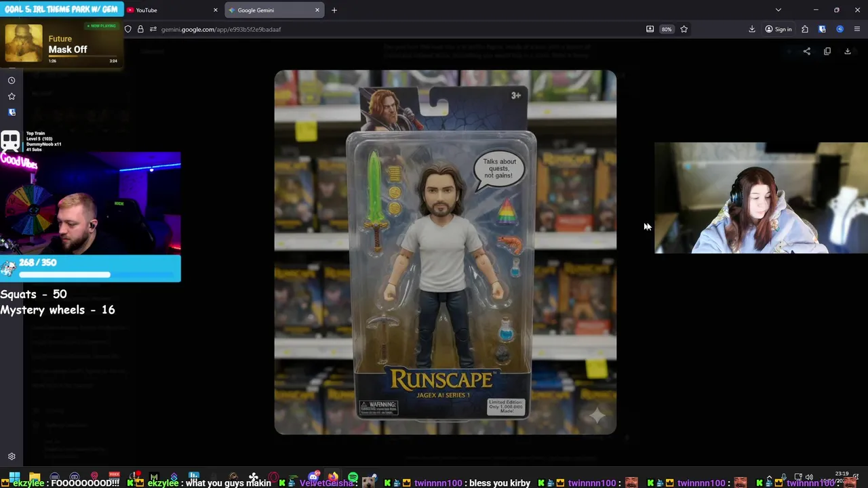
Task: Switch to the Google Gemini tab
Action: coord(273,10)
